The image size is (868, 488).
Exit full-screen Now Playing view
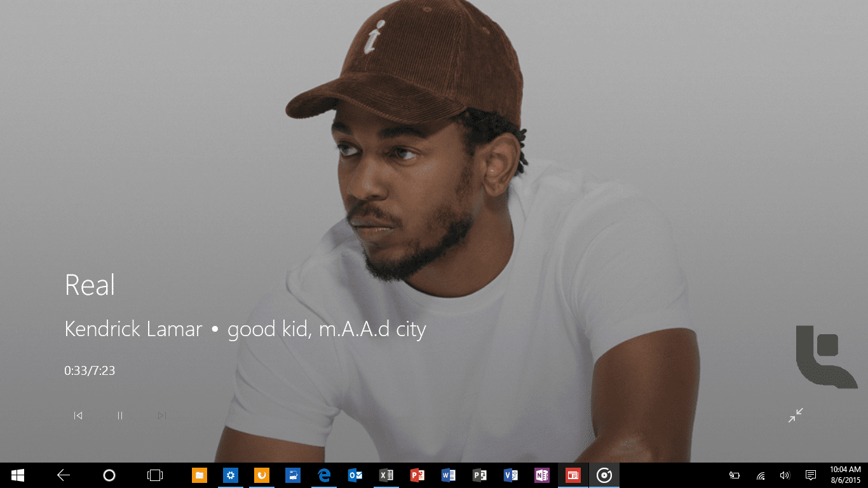[x=796, y=415]
